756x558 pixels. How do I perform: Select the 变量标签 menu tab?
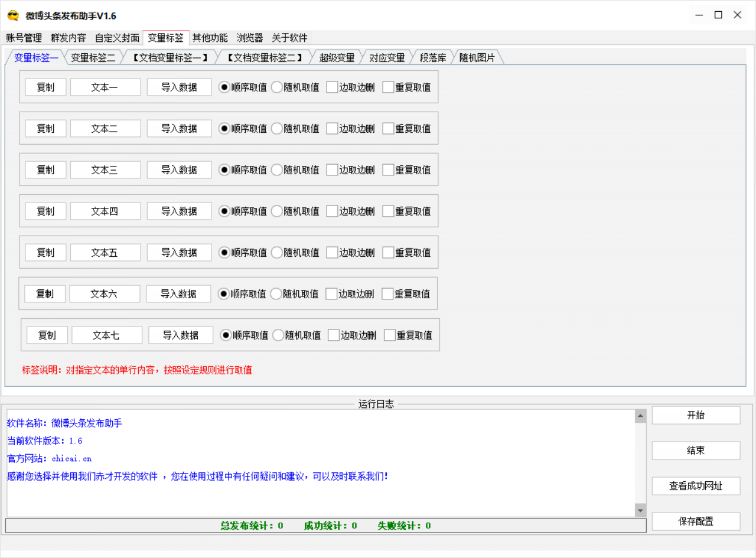(166, 38)
